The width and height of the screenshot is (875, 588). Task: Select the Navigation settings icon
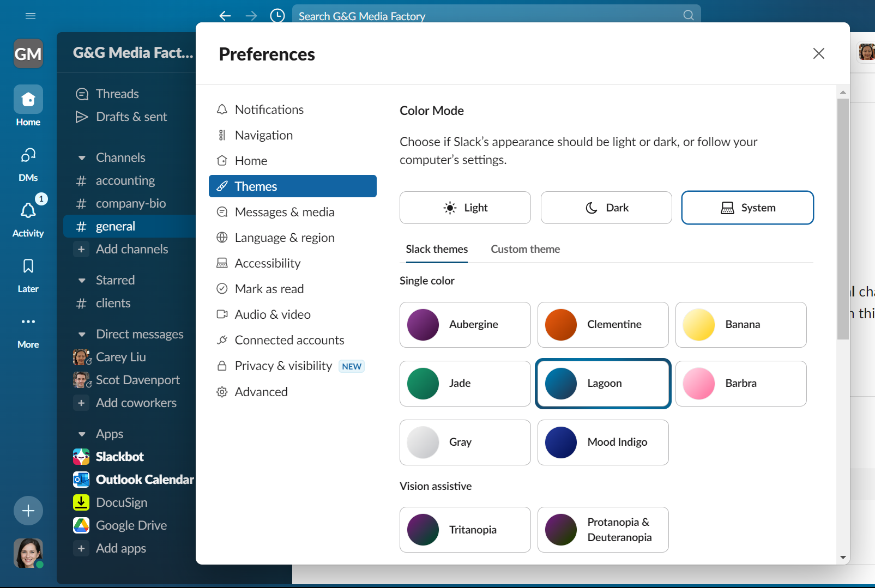pyautogui.click(x=222, y=135)
